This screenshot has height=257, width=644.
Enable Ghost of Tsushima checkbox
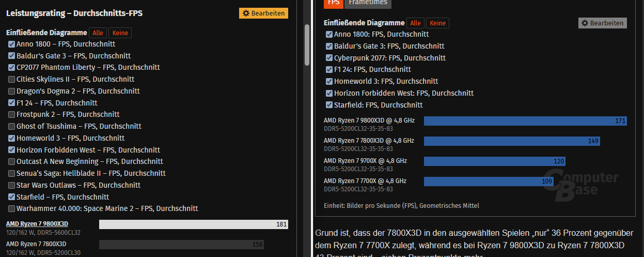click(11, 126)
